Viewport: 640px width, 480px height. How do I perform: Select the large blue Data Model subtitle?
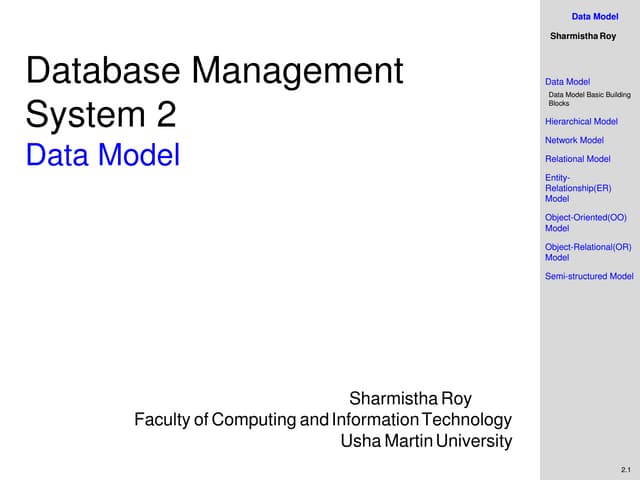click(103, 156)
